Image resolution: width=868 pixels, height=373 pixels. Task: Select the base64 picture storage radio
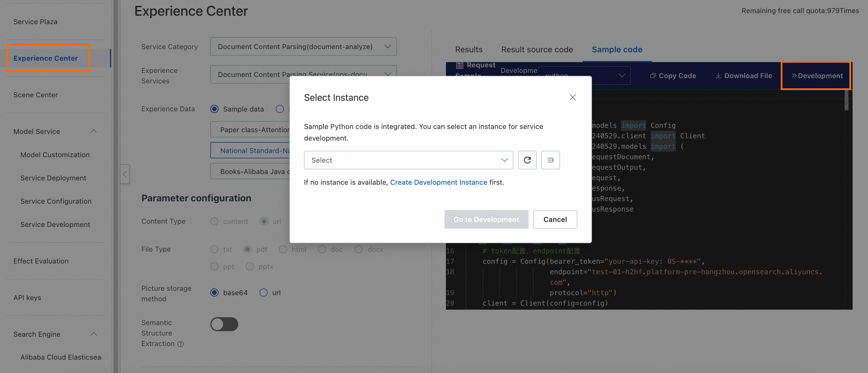[x=214, y=293]
